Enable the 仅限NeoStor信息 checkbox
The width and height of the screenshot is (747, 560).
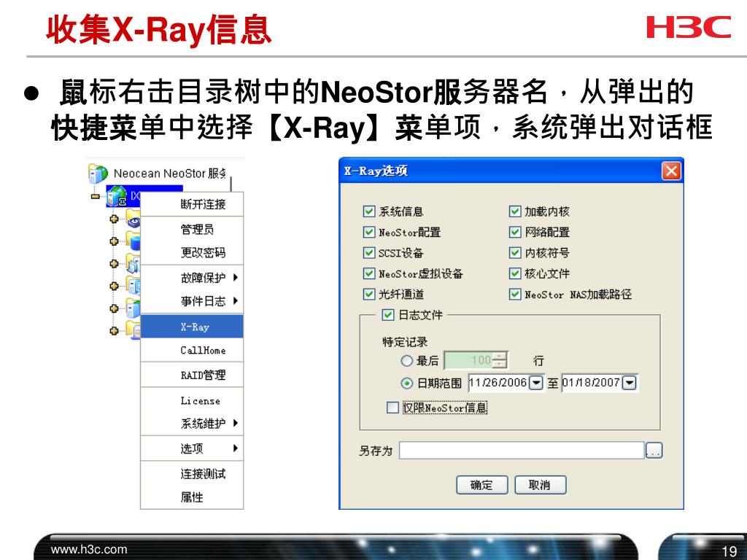coord(392,408)
